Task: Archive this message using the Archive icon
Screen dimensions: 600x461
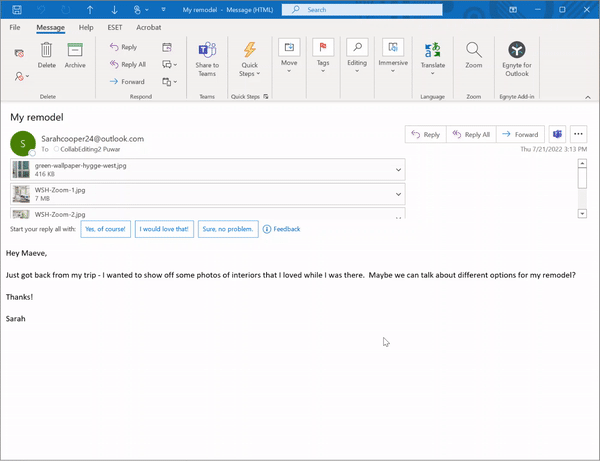Action: click(x=75, y=54)
